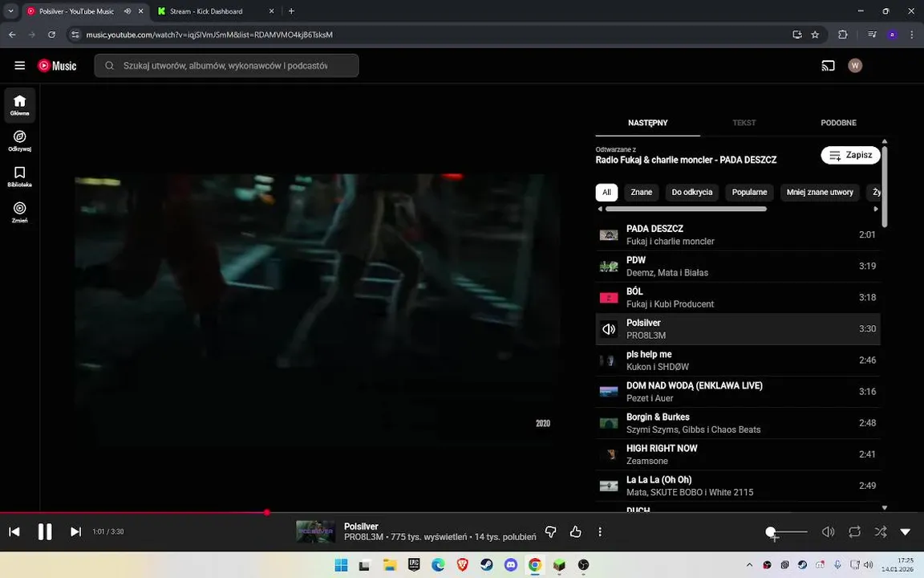Open Discord from the taskbar

point(510,565)
